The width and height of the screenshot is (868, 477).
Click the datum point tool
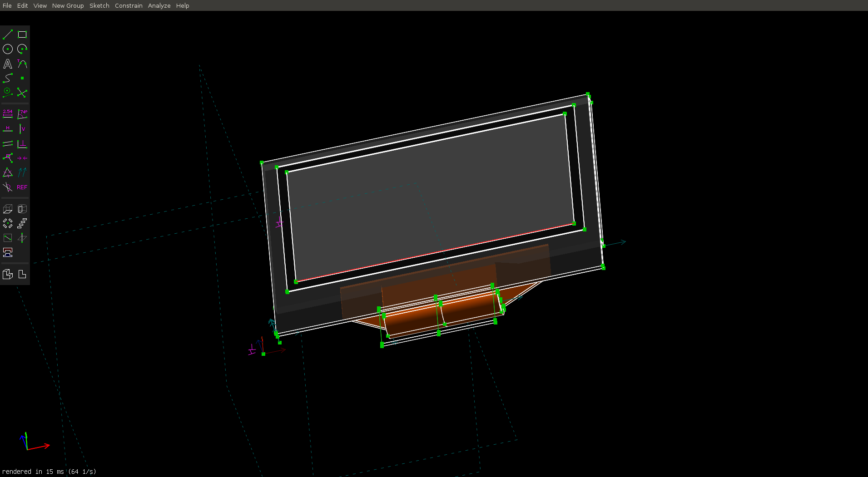(x=22, y=79)
